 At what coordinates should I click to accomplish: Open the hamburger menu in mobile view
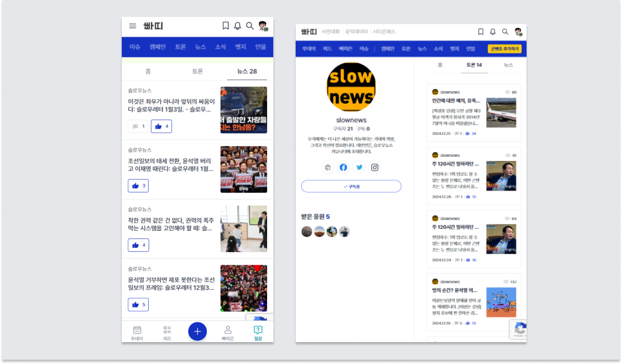click(133, 26)
